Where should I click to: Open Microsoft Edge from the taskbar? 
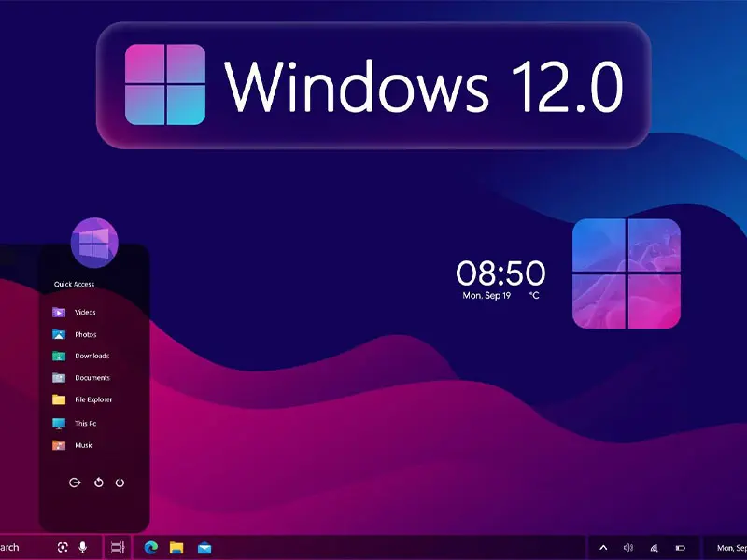pos(151,548)
